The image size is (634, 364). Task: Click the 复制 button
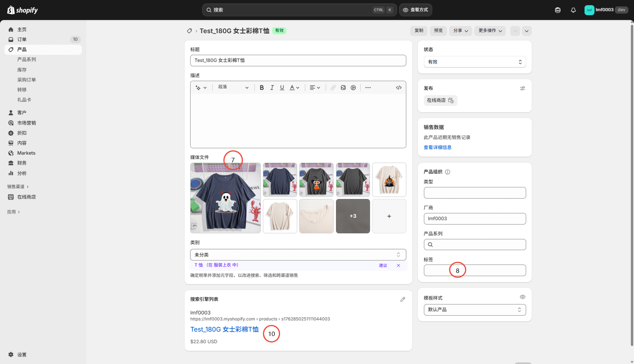pyautogui.click(x=419, y=31)
